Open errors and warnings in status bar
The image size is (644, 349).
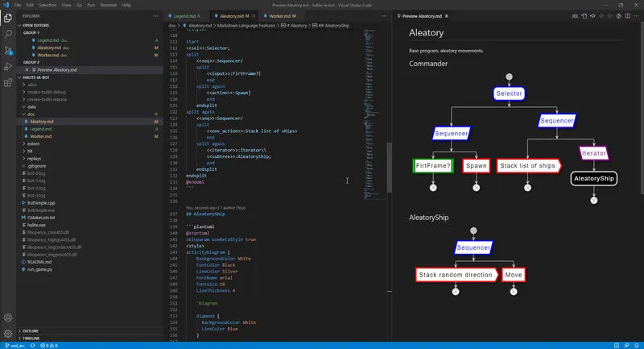49,346
